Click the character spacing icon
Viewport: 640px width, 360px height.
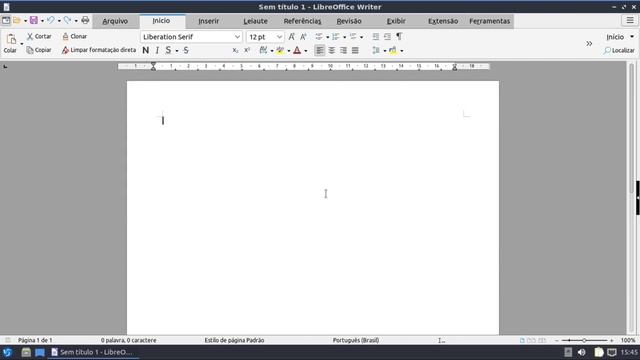(x=263, y=50)
